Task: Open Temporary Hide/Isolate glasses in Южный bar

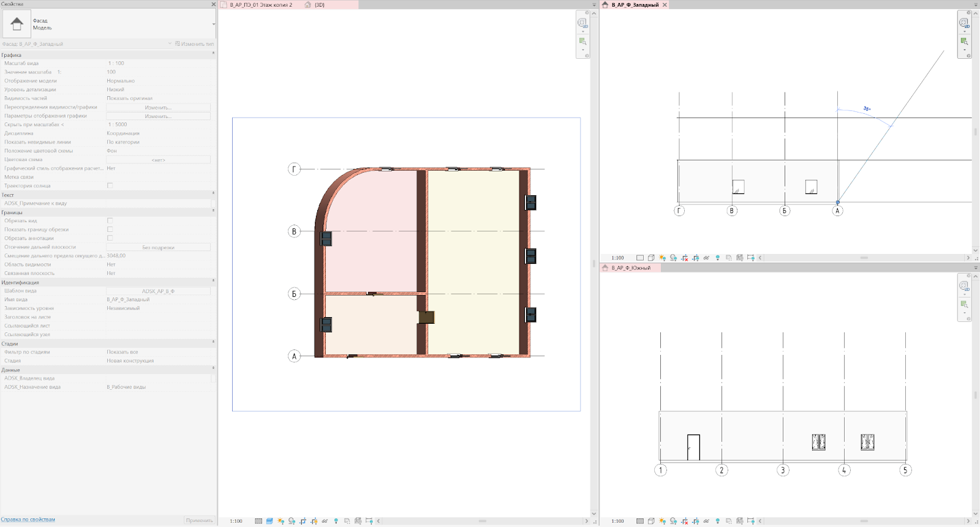Action: tap(706, 521)
